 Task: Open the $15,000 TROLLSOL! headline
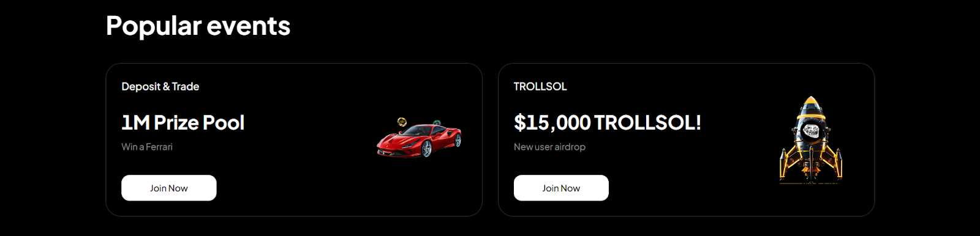coord(607,123)
